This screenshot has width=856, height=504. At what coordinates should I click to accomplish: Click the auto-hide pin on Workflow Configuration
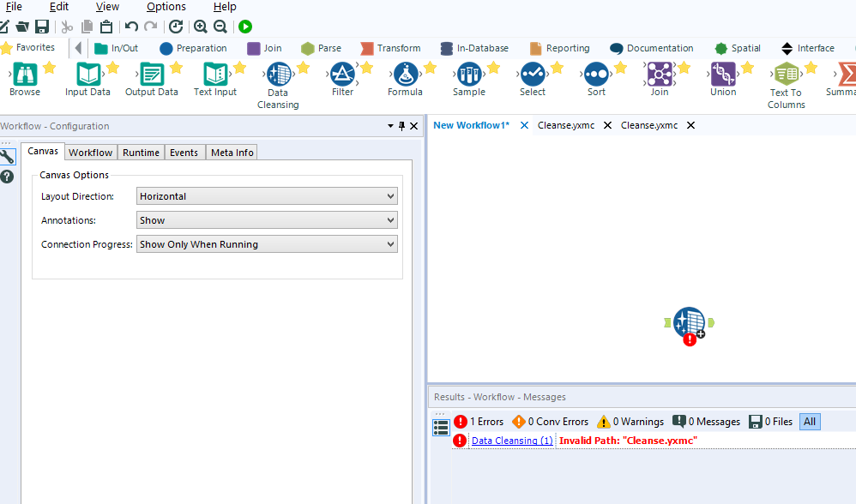point(402,126)
